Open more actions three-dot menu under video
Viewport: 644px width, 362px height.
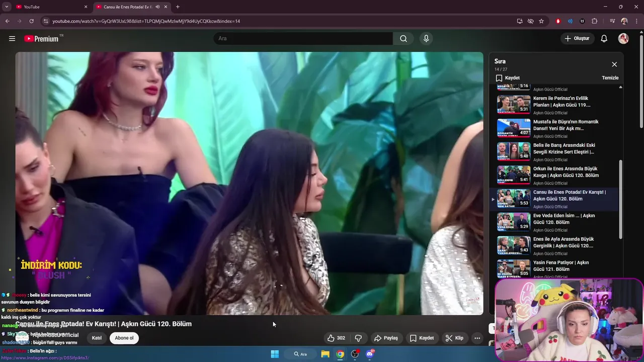(x=477, y=338)
